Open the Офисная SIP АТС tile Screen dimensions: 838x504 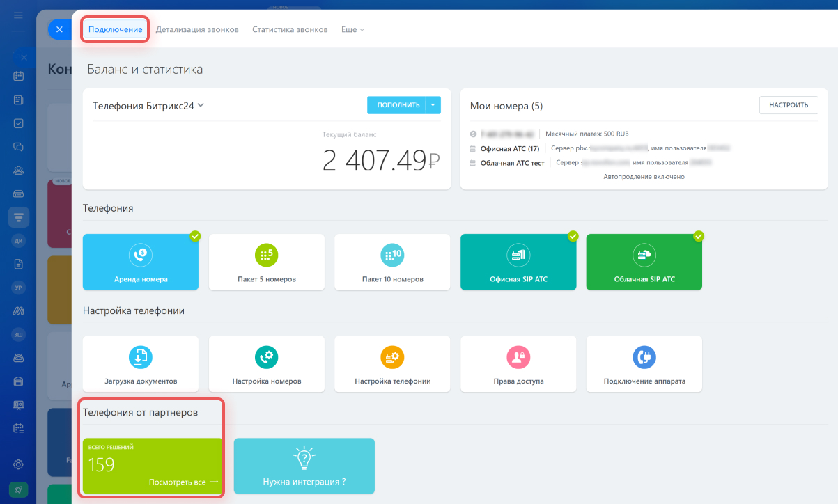point(518,262)
